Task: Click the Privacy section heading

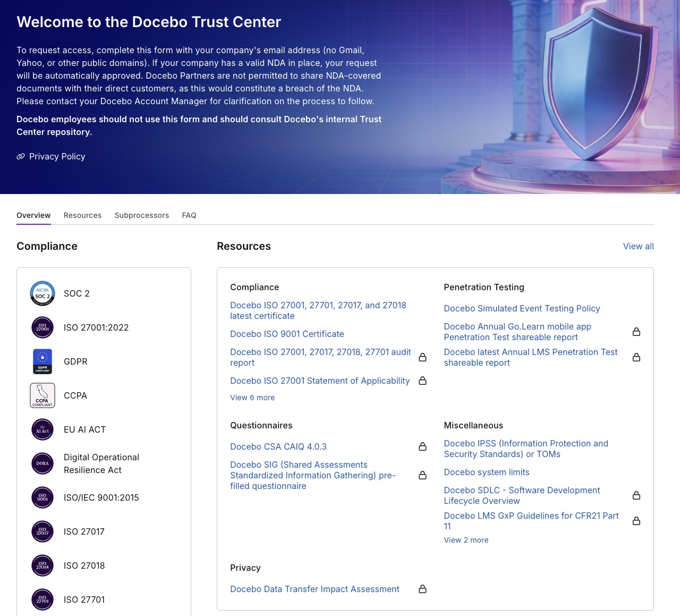Action: pos(245,568)
